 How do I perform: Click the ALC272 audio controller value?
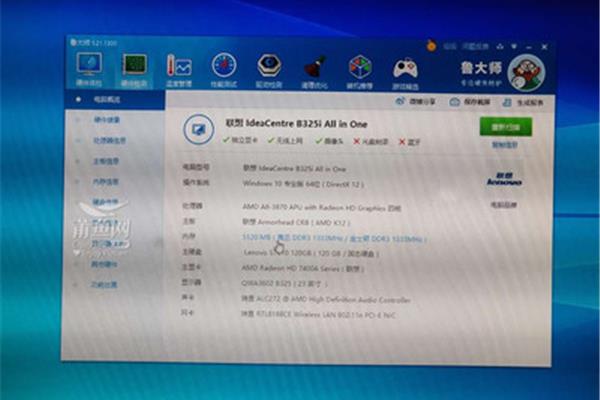coord(326,300)
